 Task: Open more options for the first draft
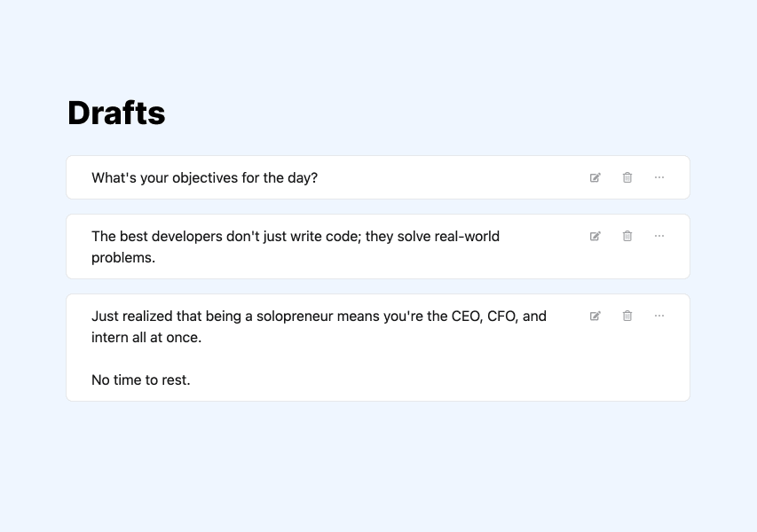(659, 177)
